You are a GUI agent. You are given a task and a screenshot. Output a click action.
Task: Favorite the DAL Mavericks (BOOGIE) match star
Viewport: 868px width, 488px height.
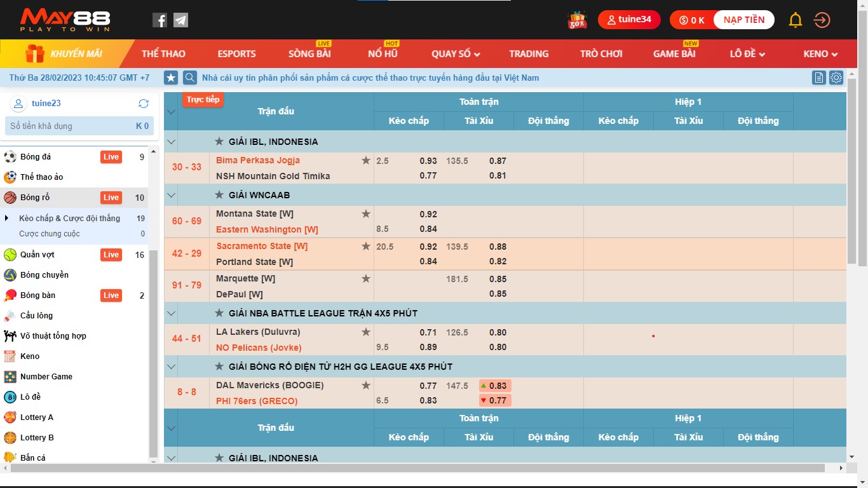[x=366, y=385]
